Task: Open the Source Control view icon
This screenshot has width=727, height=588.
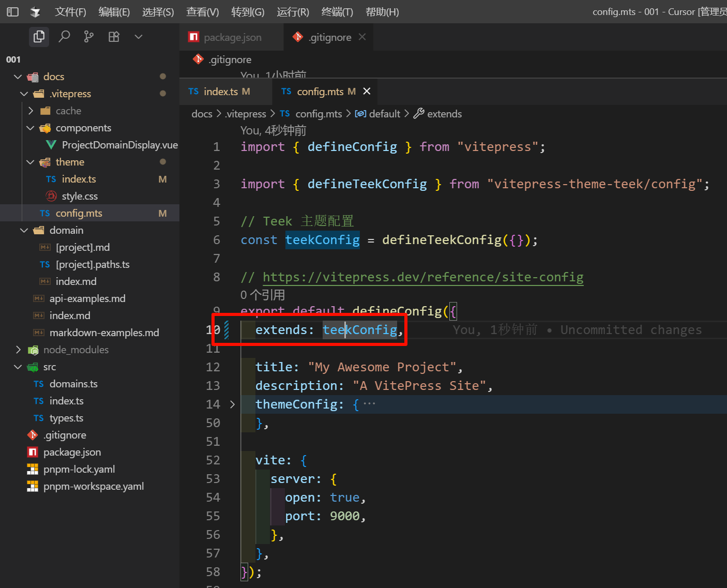Action: [x=89, y=37]
